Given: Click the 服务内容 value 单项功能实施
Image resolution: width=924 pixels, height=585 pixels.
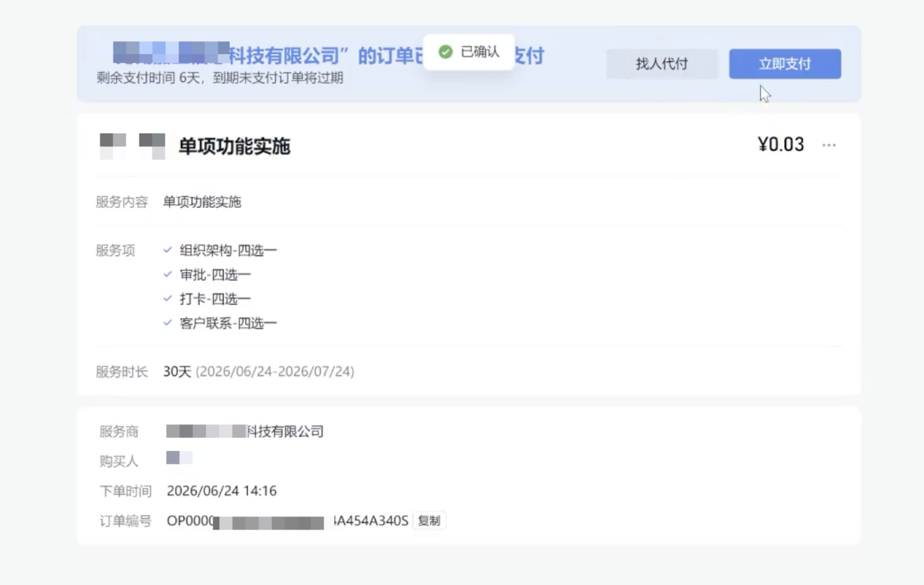Looking at the screenshot, I should (203, 202).
